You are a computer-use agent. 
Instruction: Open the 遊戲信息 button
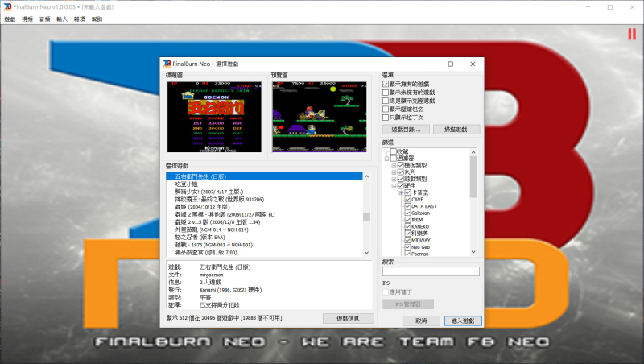click(349, 318)
